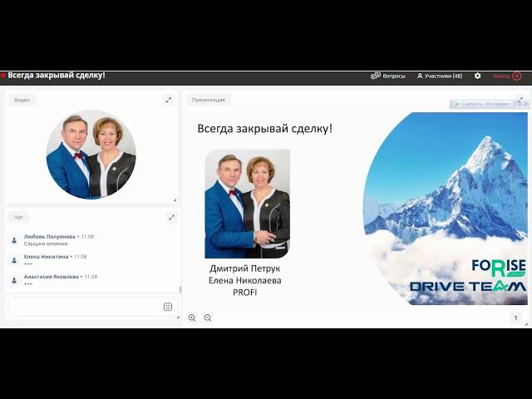532x399 pixels.
Task: Open webinar settings via the gear icon
Action: pyautogui.click(x=477, y=76)
